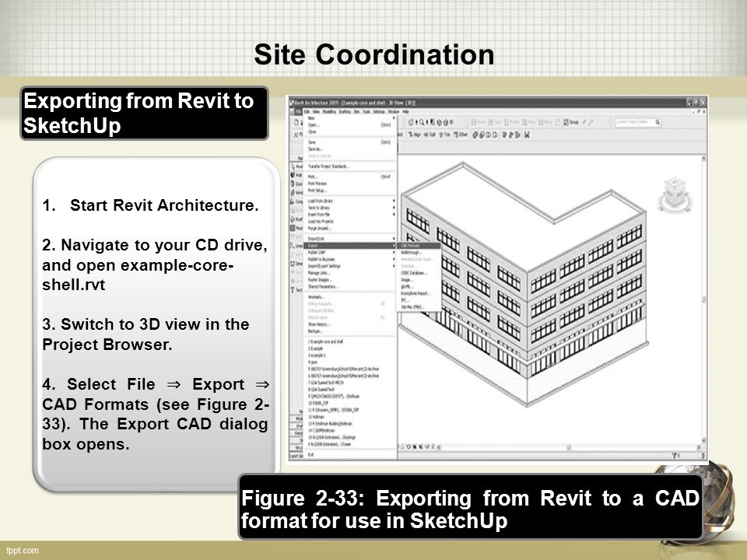The height and width of the screenshot is (560, 747).
Task: Click the ViewCube navigation widget
Action: 675,194
